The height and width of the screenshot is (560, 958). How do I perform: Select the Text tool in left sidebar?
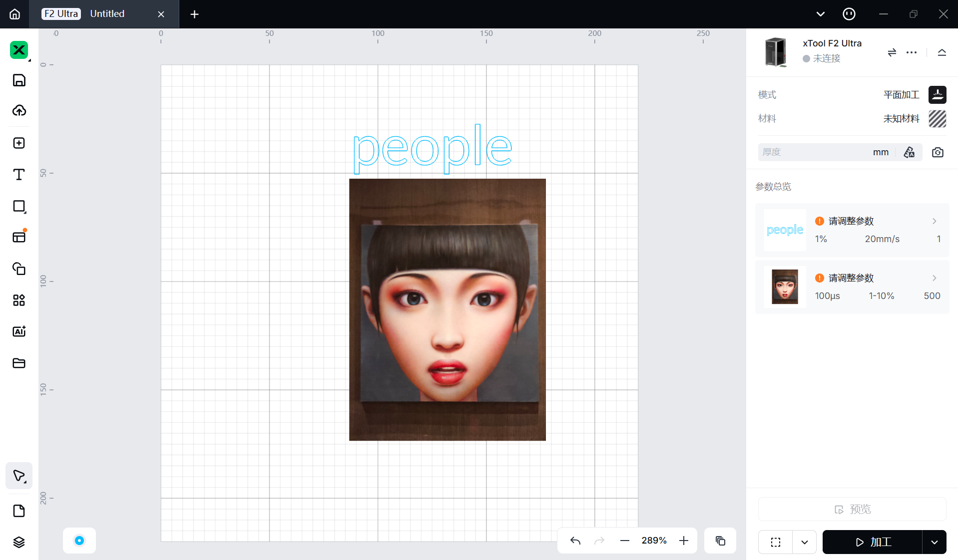click(x=19, y=175)
